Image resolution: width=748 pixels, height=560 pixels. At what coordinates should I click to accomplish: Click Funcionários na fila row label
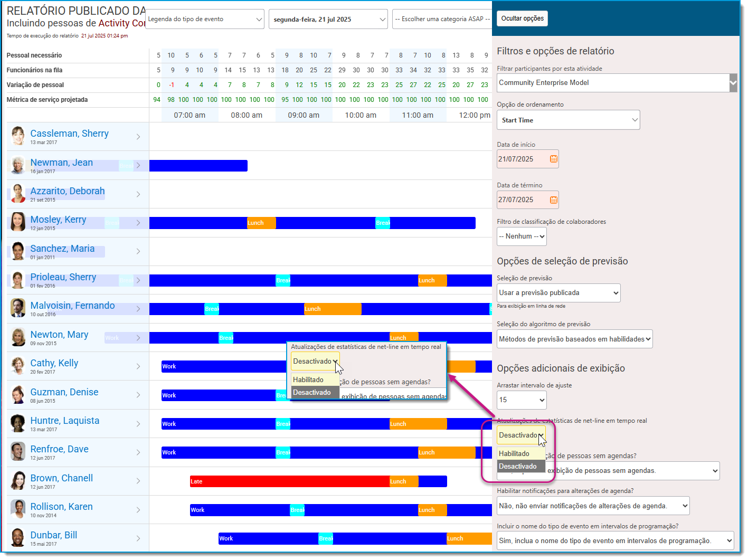click(x=34, y=70)
